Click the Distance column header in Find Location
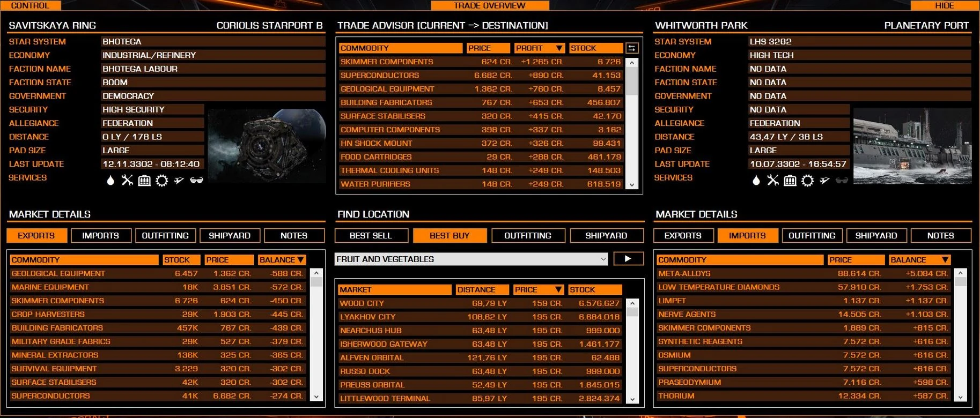Viewport: 980px width, 418px height. coord(482,290)
